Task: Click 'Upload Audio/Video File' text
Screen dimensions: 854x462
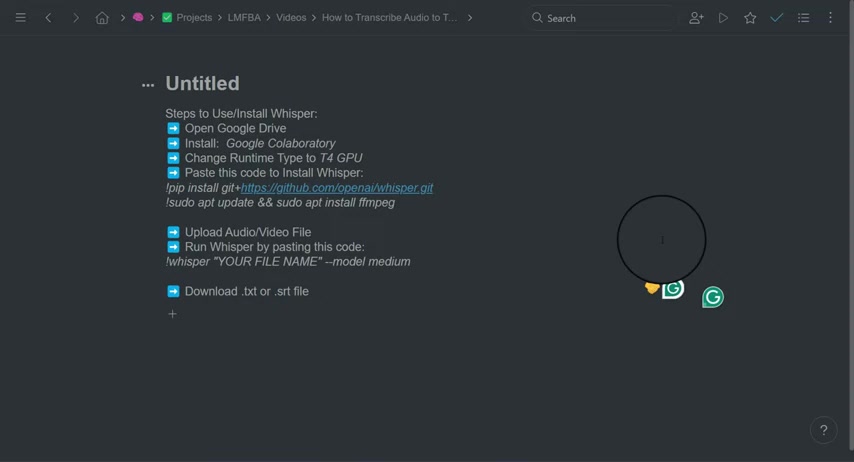Action: 248,232
